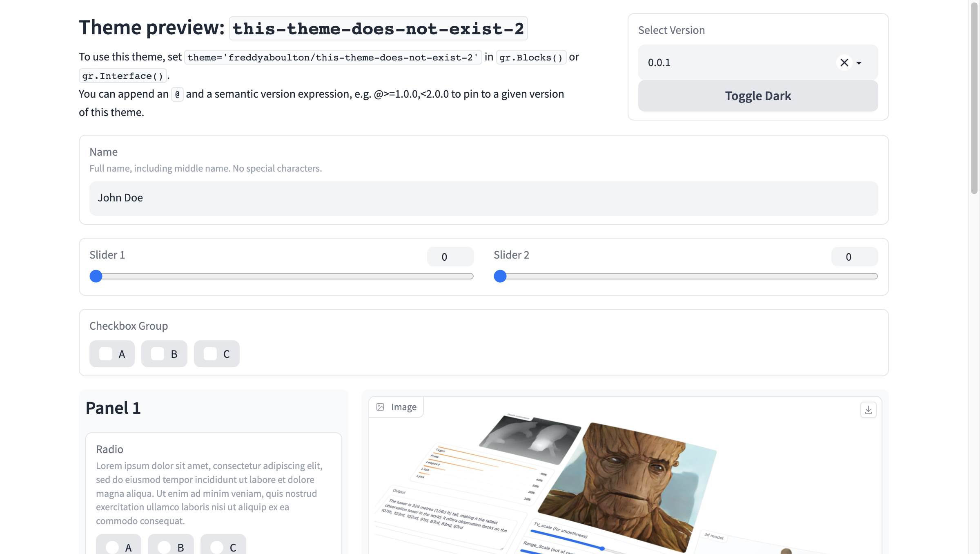This screenshot has height=554, width=980.
Task: Click the 0.0.1 version combo box
Action: pyautogui.click(x=758, y=63)
